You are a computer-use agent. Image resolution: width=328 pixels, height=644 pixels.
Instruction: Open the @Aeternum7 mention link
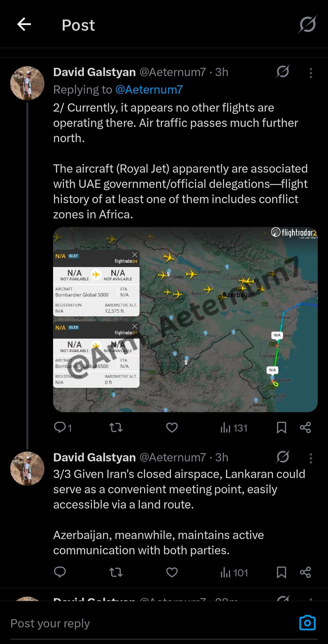coord(149,90)
